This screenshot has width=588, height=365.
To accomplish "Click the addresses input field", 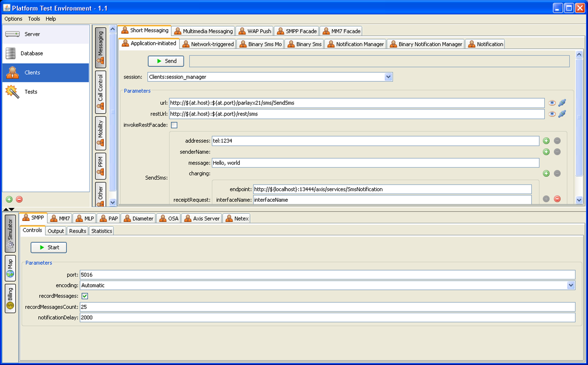I will point(375,141).
